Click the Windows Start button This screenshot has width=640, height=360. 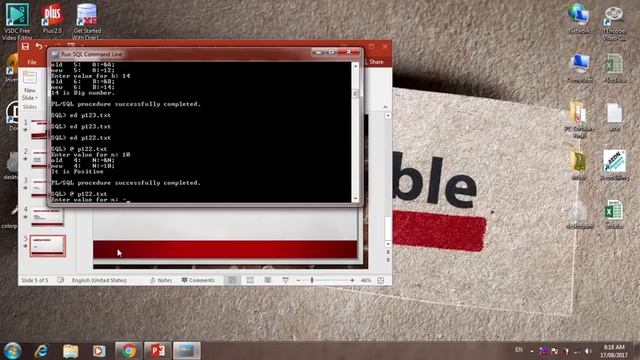point(12,351)
